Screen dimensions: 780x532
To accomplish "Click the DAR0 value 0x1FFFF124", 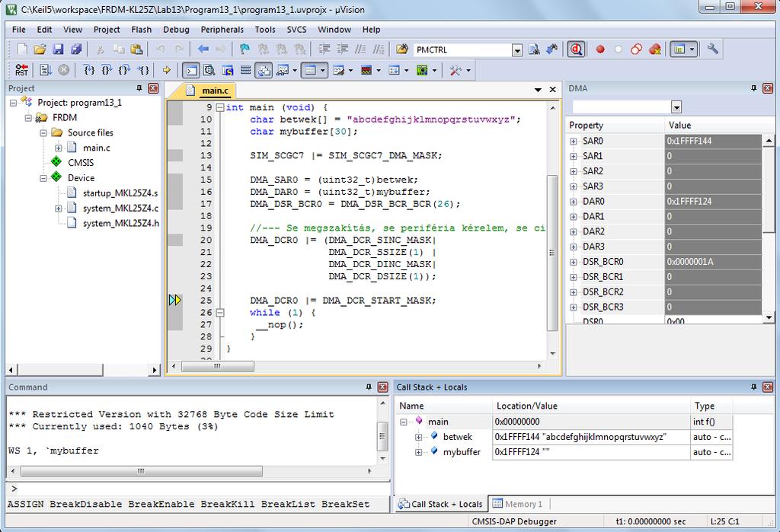I will [713, 202].
